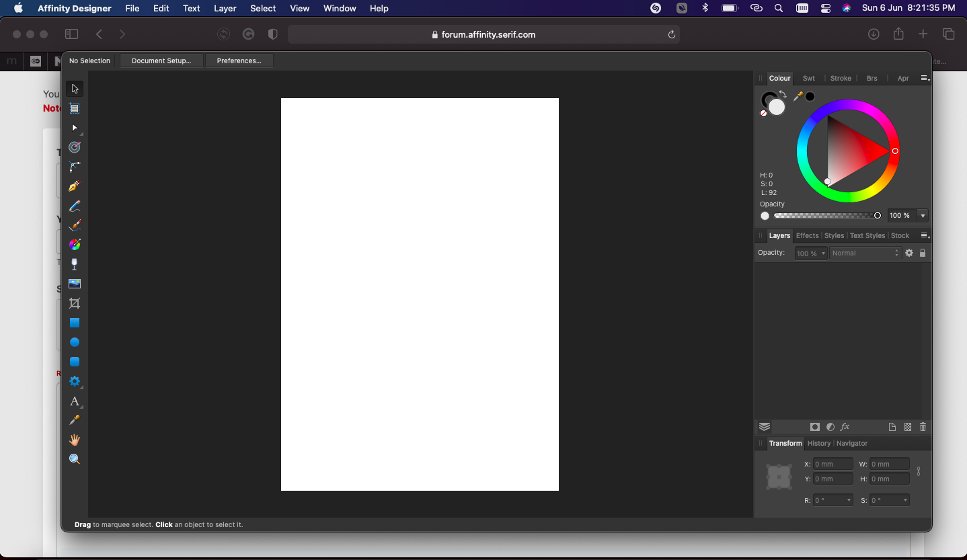967x560 pixels.
Task: Click the Delete Layer trash icon
Action: (923, 427)
